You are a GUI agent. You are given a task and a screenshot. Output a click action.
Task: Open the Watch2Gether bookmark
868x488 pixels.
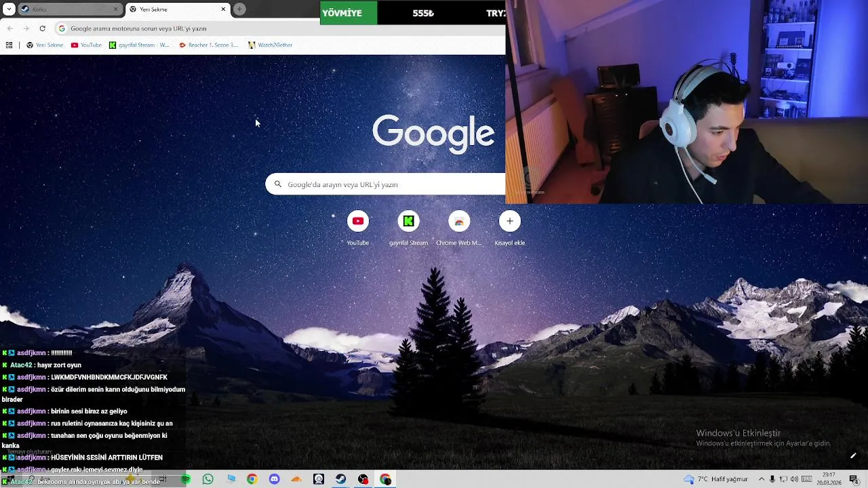click(x=271, y=45)
